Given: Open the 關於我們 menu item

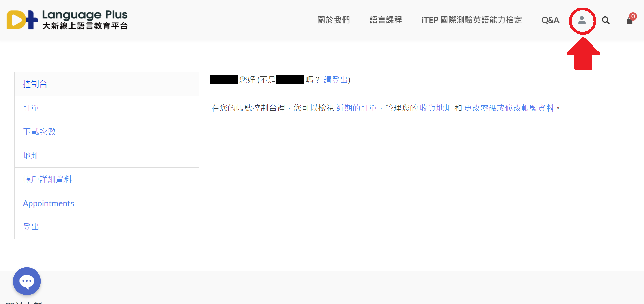Looking at the screenshot, I should 333,20.
